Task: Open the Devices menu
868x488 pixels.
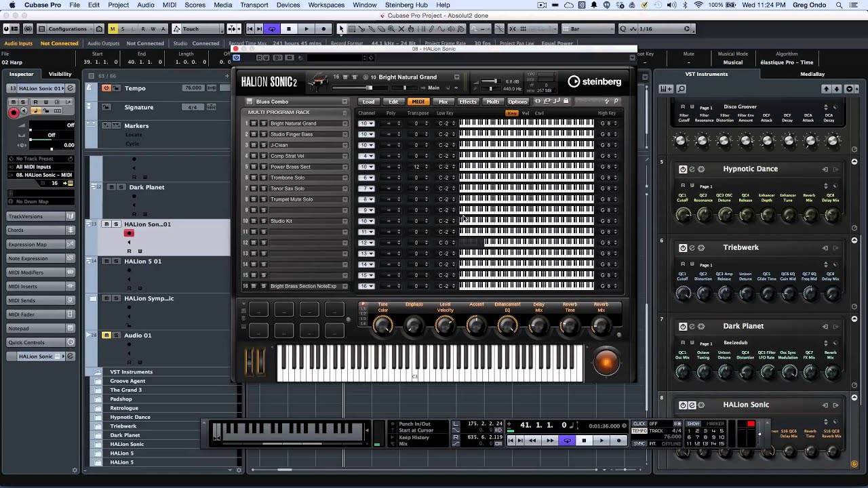Action: click(288, 5)
